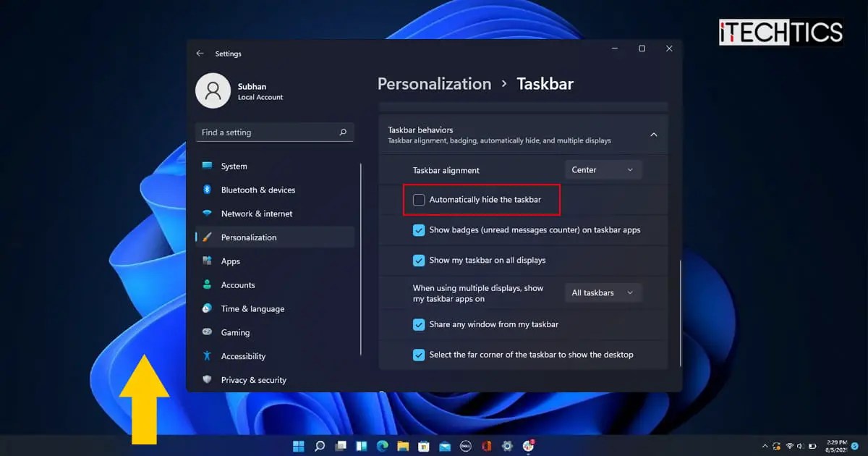Uncheck Show my taskbar on all displays
868x456 pixels.
(419, 261)
